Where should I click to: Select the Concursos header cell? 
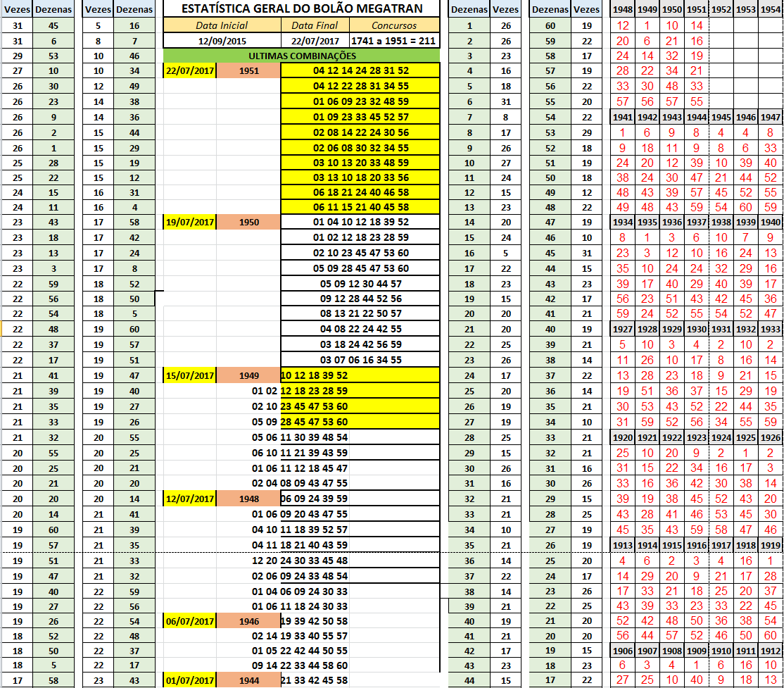[395, 25]
